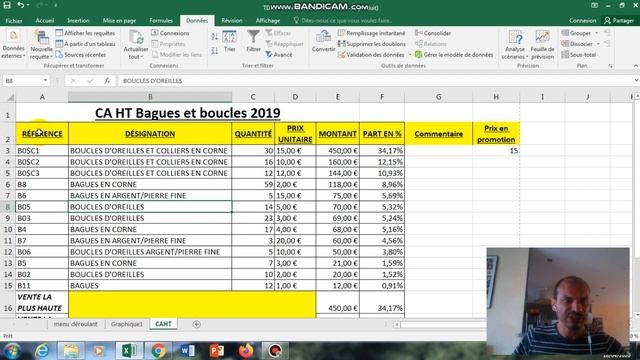Click the Partager button
Viewport: 640px width, 360px height.
tap(619, 20)
